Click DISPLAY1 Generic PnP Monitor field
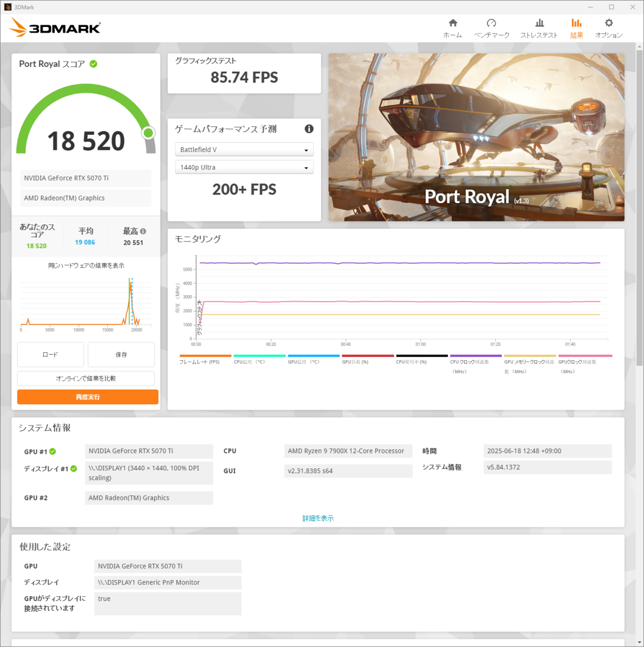Viewport: 644px width, 647px height. (168, 582)
